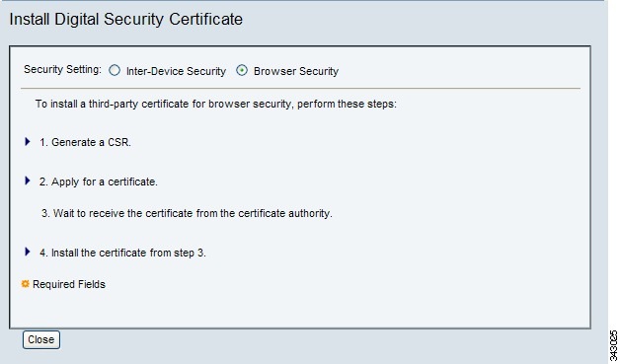Select the Browser Security radio button
Screen dimensions: 620x364
click(242, 70)
